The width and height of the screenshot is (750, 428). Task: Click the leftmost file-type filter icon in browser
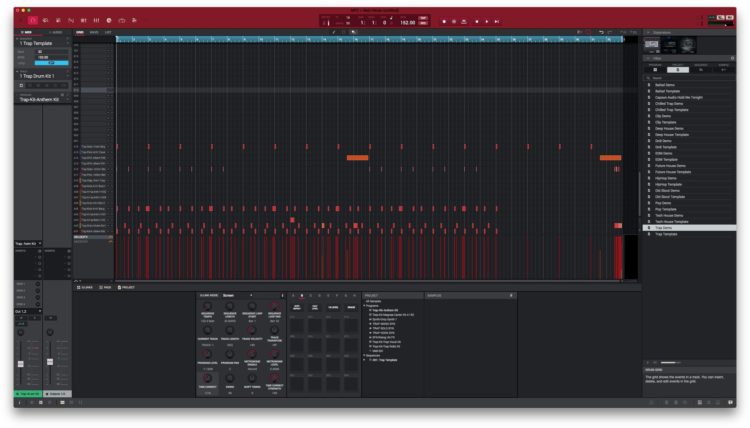tap(655, 70)
